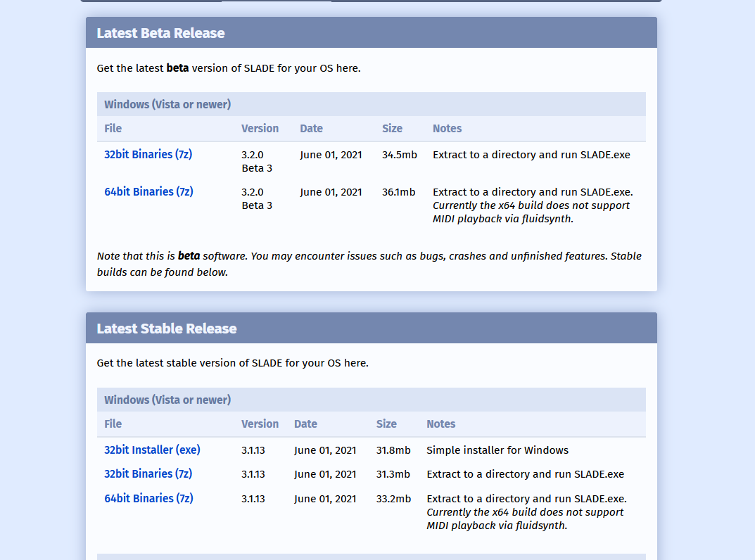The image size is (755, 560).
Task: Click the beta table Version column header
Action: click(x=260, y=129)
